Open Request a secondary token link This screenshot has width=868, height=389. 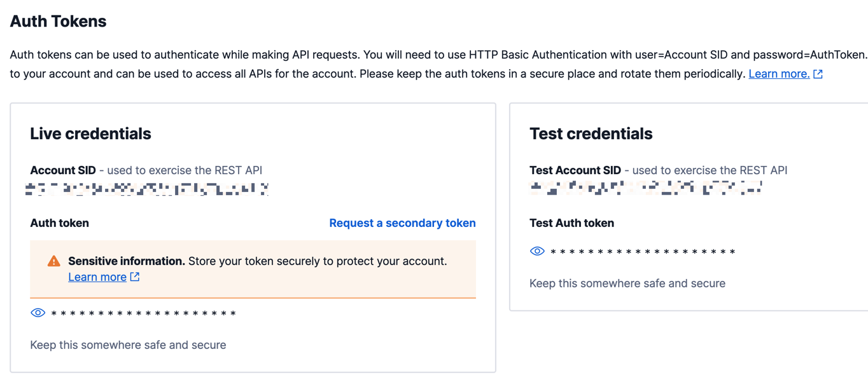(x=402, y=223)
